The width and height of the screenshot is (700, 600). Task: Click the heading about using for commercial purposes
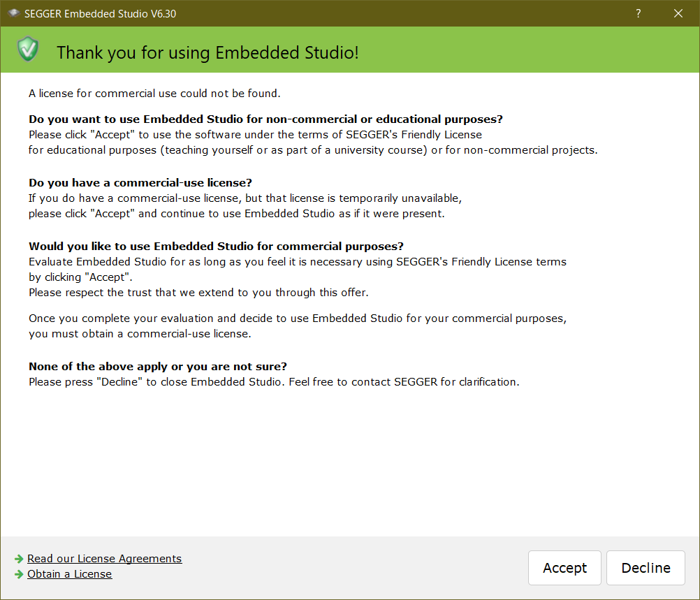[x=216, y=246]
